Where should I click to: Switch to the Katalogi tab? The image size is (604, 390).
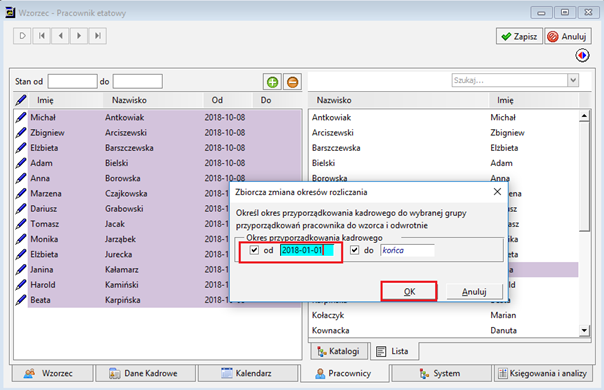point(339,351)
